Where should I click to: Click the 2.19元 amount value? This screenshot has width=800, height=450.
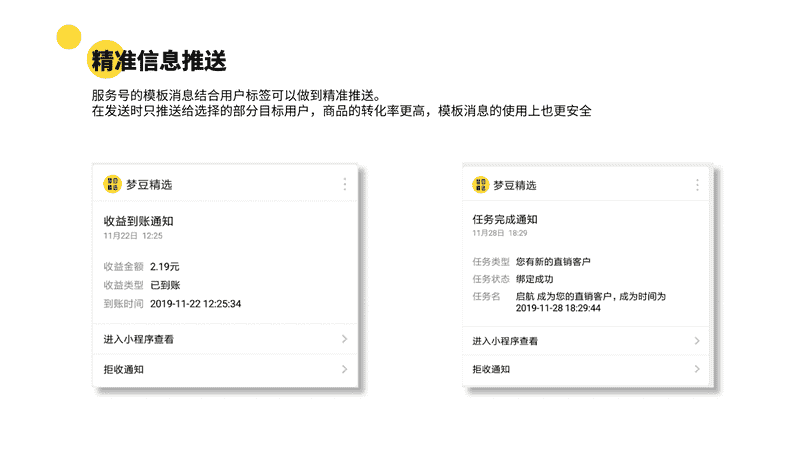(164, 266)
